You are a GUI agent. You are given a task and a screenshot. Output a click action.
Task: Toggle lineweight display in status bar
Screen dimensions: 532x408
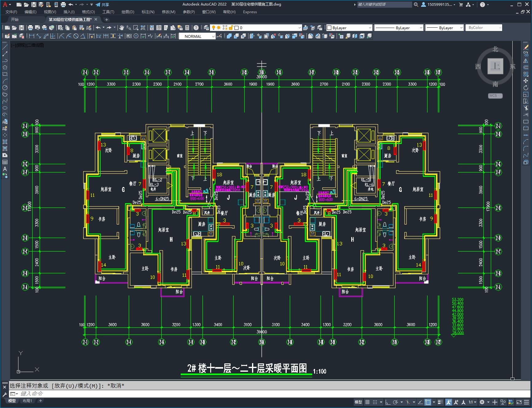pos(440,402)
